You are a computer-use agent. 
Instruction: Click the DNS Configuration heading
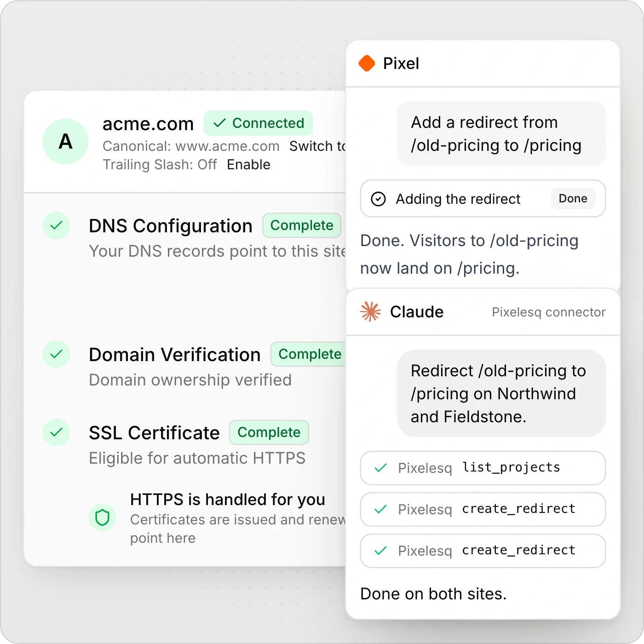tap(171, 226)
